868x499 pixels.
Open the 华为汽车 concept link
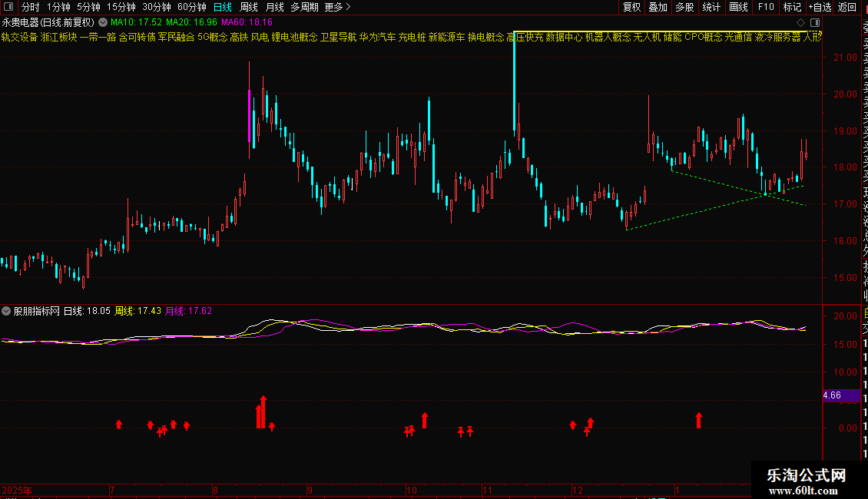tap(377, 37)
